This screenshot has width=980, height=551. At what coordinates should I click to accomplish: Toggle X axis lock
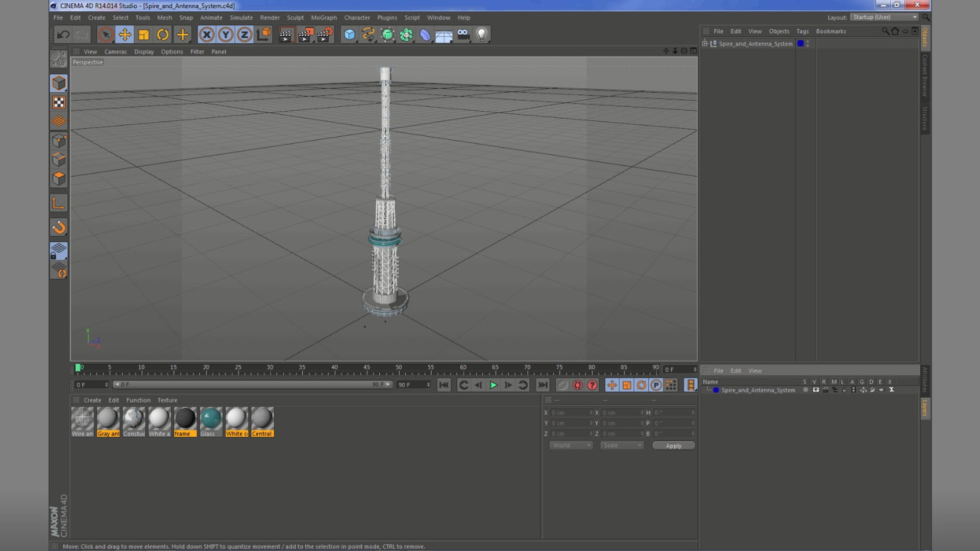click(207, 35)
